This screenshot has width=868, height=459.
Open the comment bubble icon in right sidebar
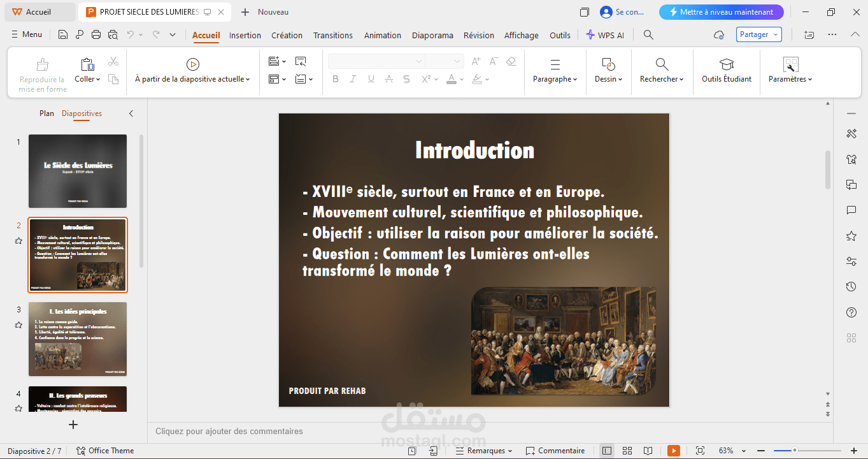(x=851, y=210)
